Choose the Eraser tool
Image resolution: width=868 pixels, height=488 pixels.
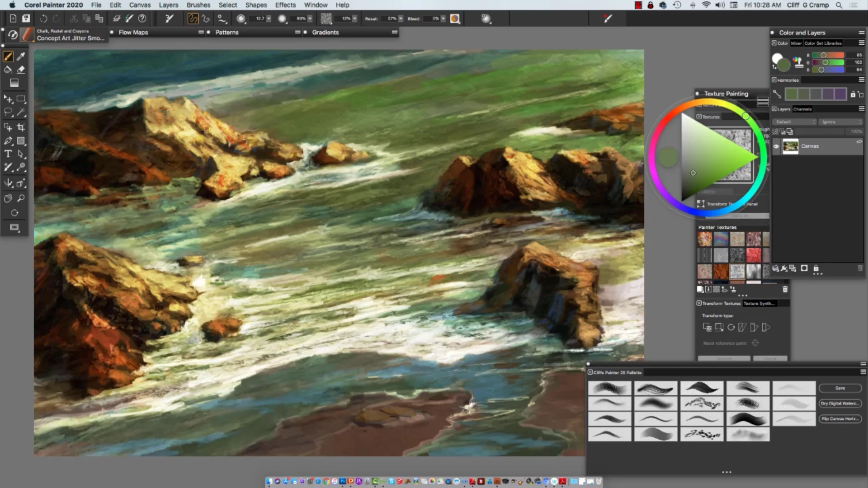point(21,70)
